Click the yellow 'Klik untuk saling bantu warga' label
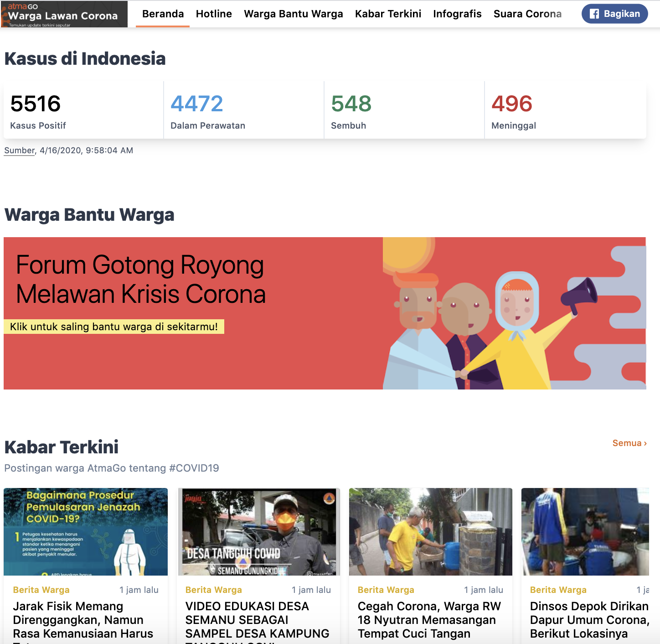 114,327
